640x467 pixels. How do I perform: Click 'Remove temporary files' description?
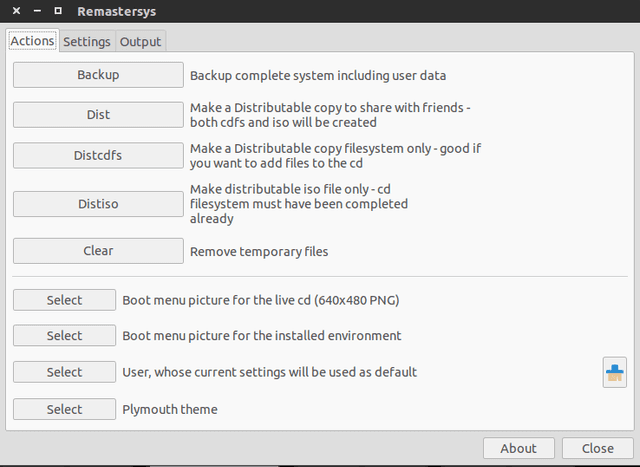pyautogui.click(x=259, y=251)
